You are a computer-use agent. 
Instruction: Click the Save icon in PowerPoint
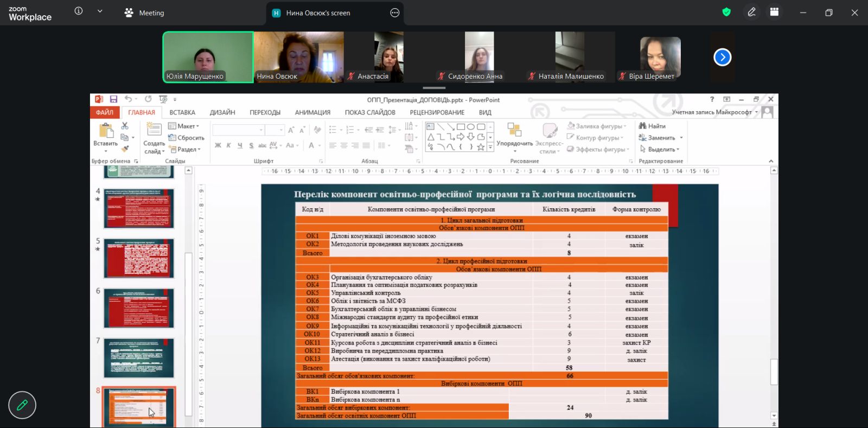(113, 99)
